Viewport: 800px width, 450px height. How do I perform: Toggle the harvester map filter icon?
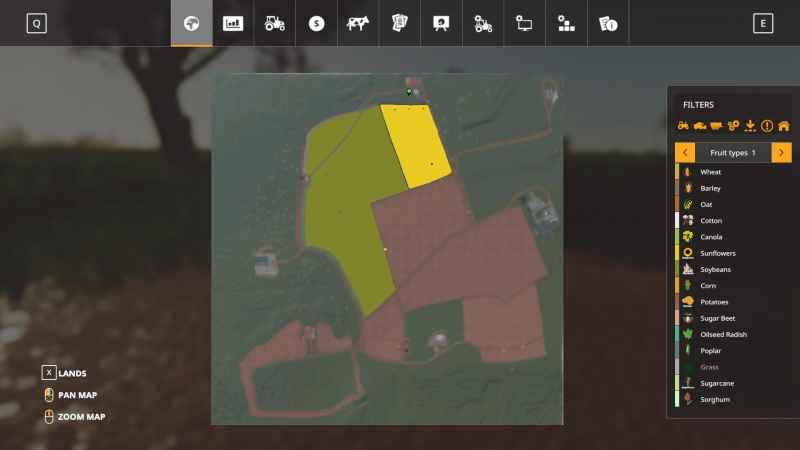[x=699, y=126]
